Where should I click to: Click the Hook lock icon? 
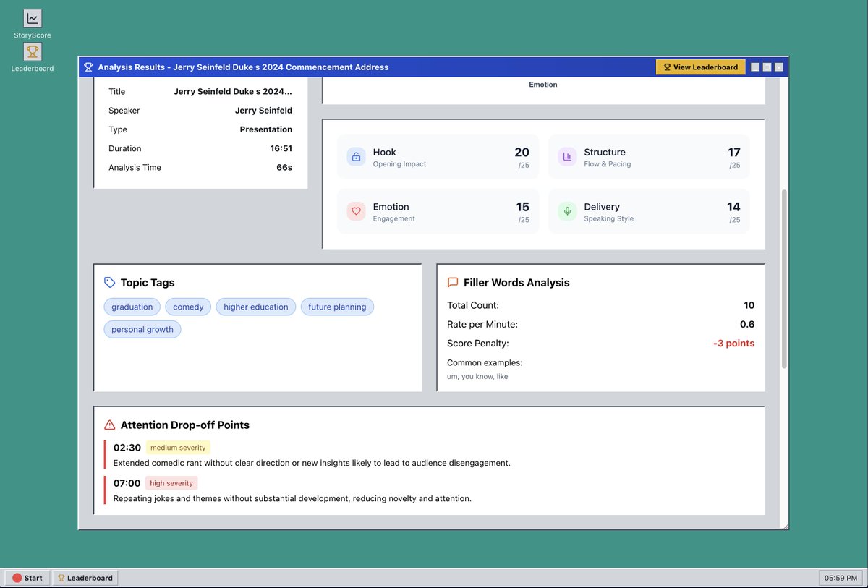coord(356,156)
